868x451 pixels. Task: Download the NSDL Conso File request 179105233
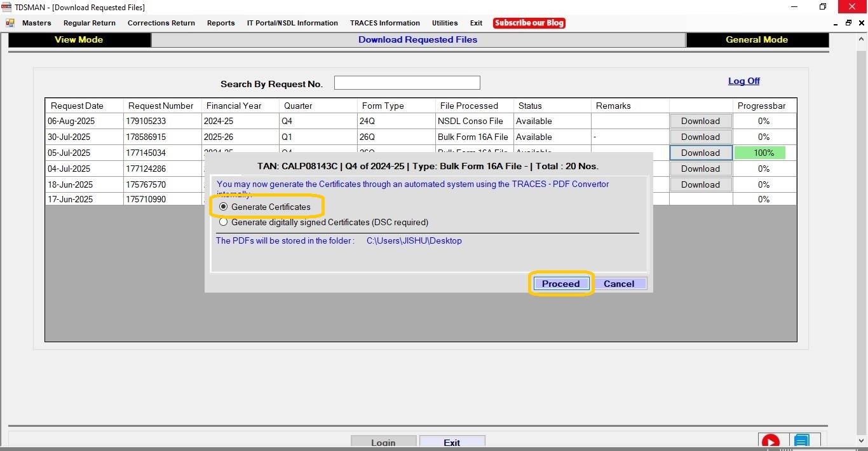pyautogui.click(x=700, y=121)
